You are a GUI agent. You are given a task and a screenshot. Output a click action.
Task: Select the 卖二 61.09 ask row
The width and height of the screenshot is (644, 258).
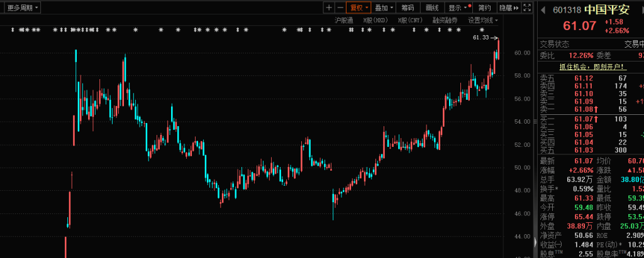591,101
